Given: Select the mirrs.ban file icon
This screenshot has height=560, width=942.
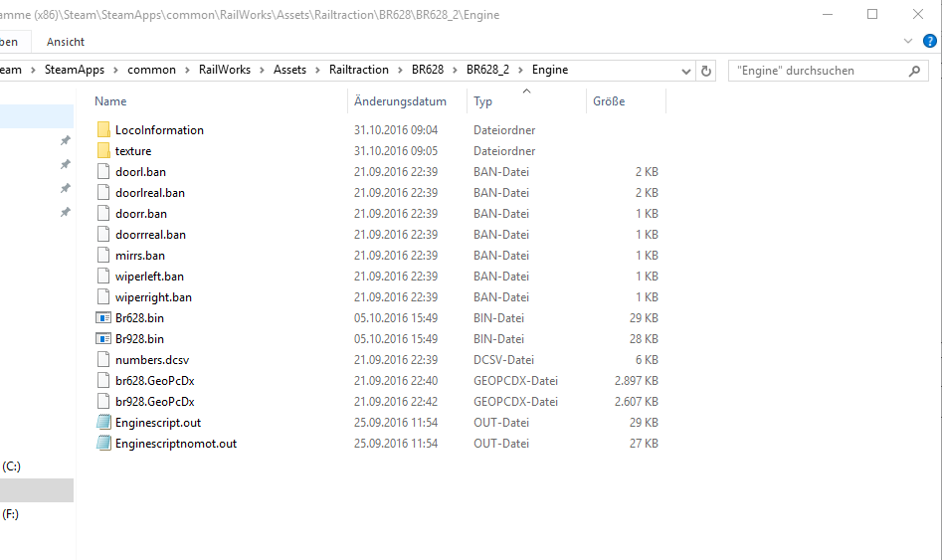Looking at the screenshot, I should [x=103, y=256].
